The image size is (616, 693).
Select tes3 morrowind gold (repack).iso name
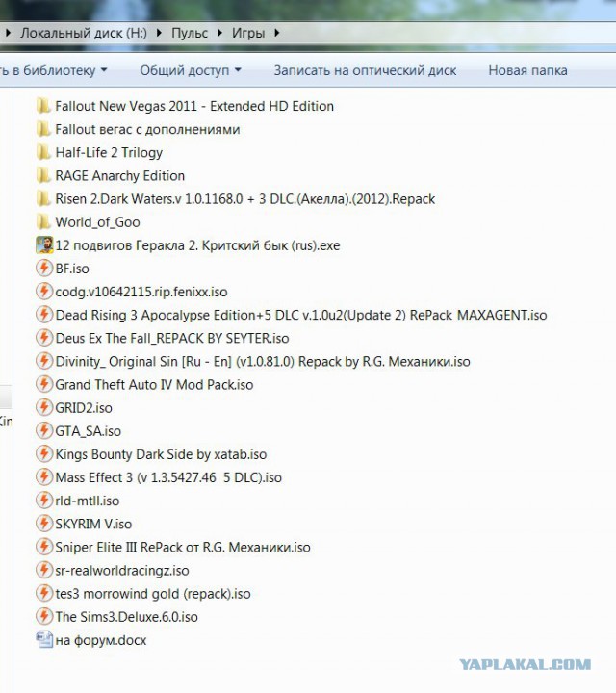tap(153, 593)
